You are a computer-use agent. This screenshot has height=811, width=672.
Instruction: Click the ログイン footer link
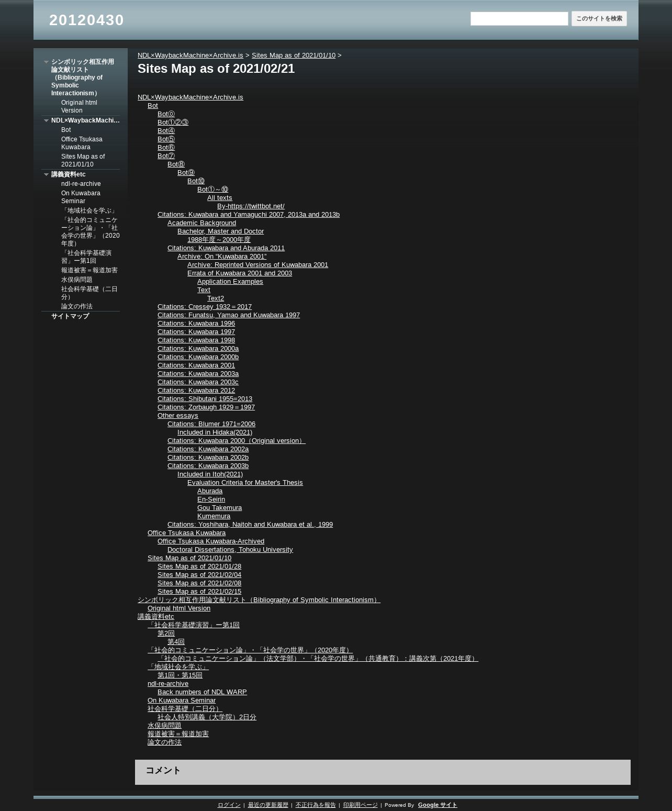229,805
